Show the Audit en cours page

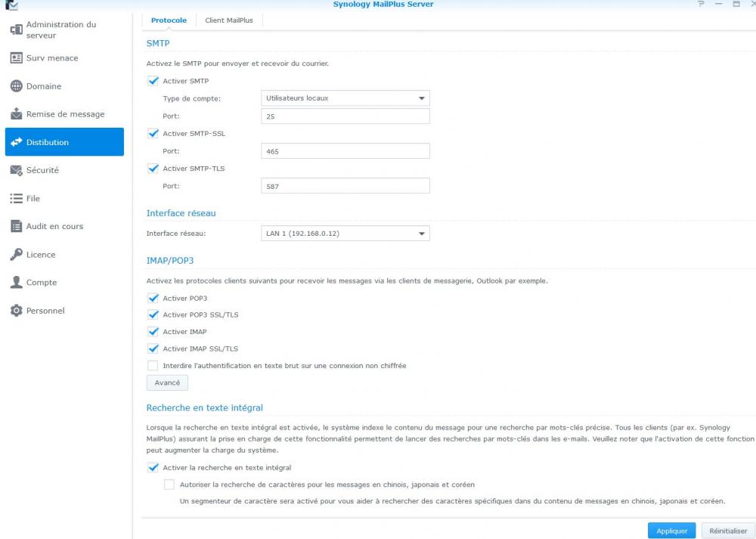[x=64, y=226]
